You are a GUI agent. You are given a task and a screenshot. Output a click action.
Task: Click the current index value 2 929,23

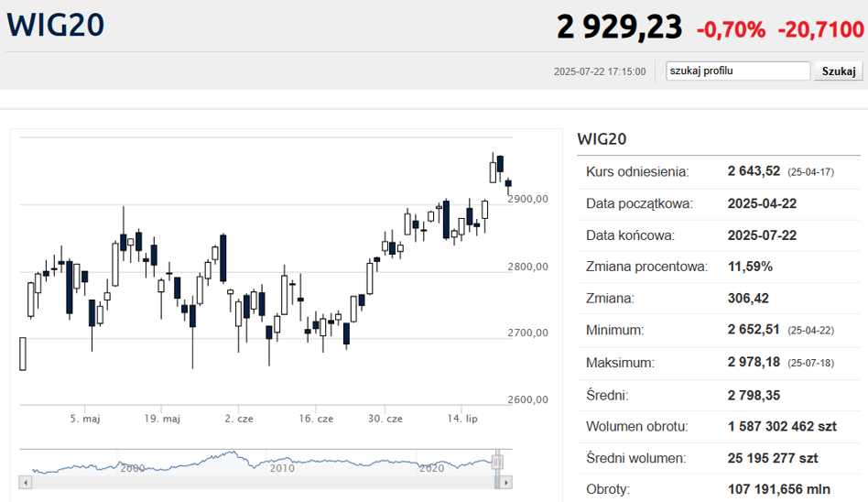(619, 27)
